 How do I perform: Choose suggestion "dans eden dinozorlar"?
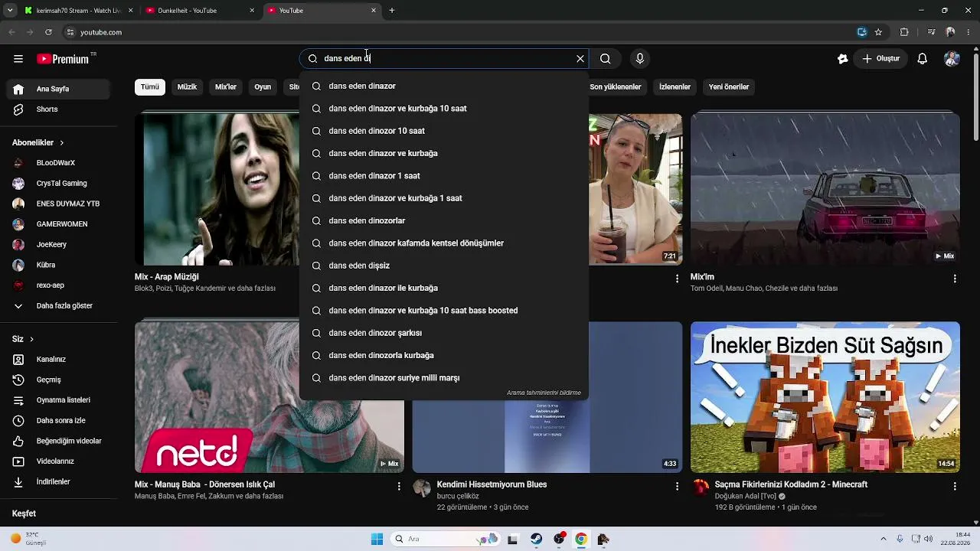(x=444, y=220)
